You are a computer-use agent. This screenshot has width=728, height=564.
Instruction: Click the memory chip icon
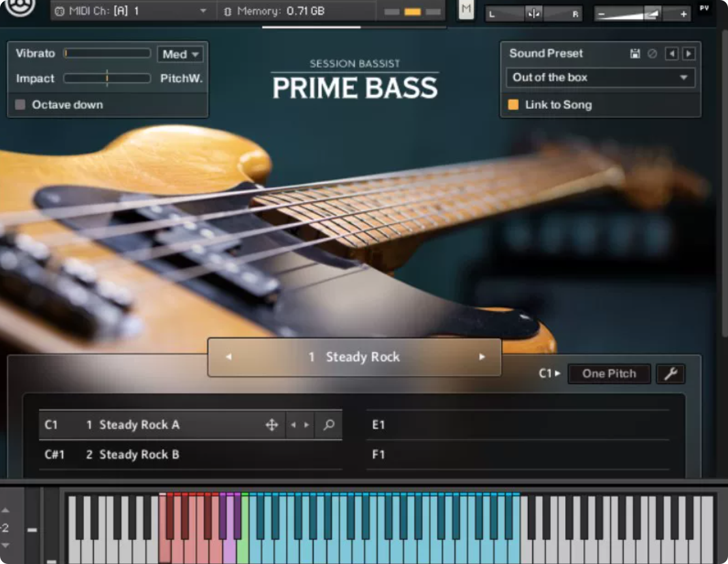(227, 11)
